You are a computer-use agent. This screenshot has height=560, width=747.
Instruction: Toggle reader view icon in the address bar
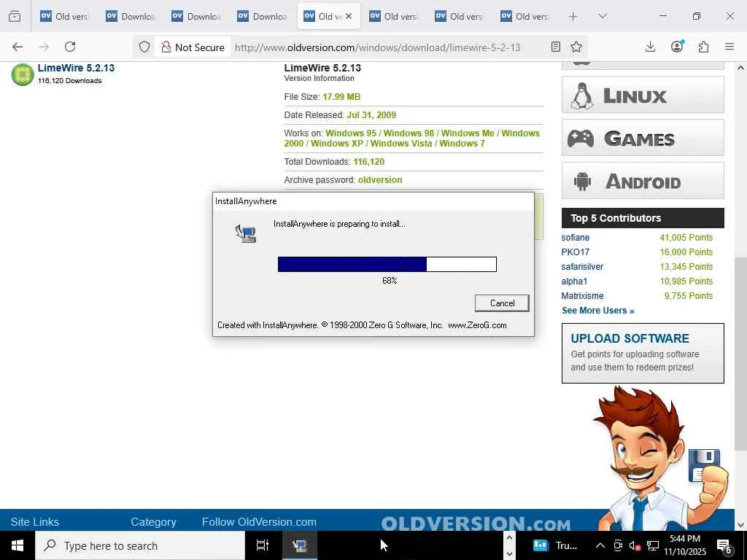tap(555, 47)
